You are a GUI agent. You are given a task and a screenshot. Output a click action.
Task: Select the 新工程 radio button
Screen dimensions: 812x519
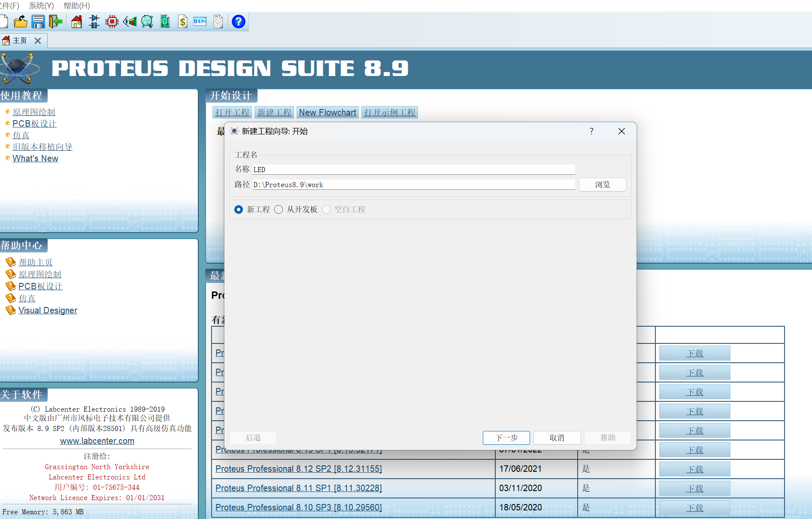click(x=239, y=209)
